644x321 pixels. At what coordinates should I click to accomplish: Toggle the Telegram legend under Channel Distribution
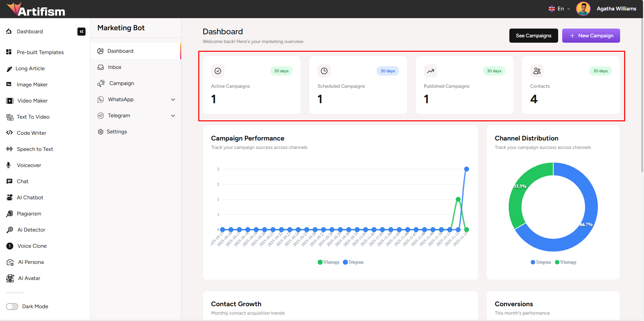click(540, 262)
